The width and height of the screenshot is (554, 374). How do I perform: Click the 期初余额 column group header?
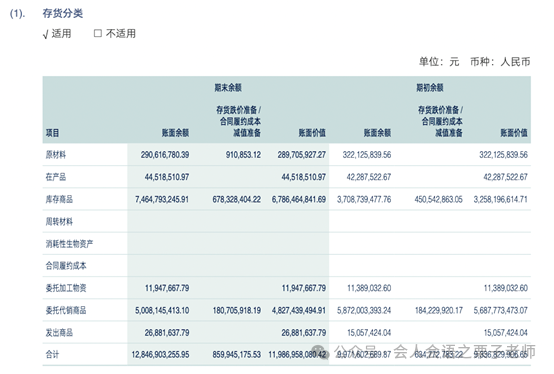click(x=430, y=88)
